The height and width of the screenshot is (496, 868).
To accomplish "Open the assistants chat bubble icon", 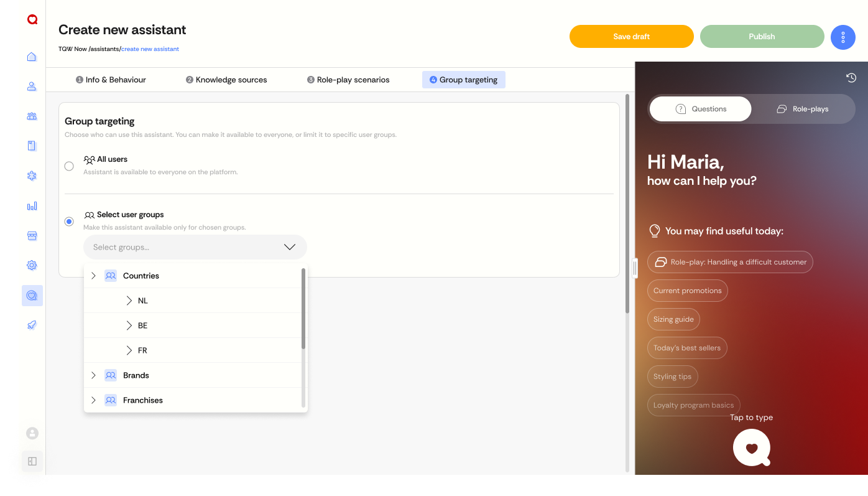I will point(32,295).
